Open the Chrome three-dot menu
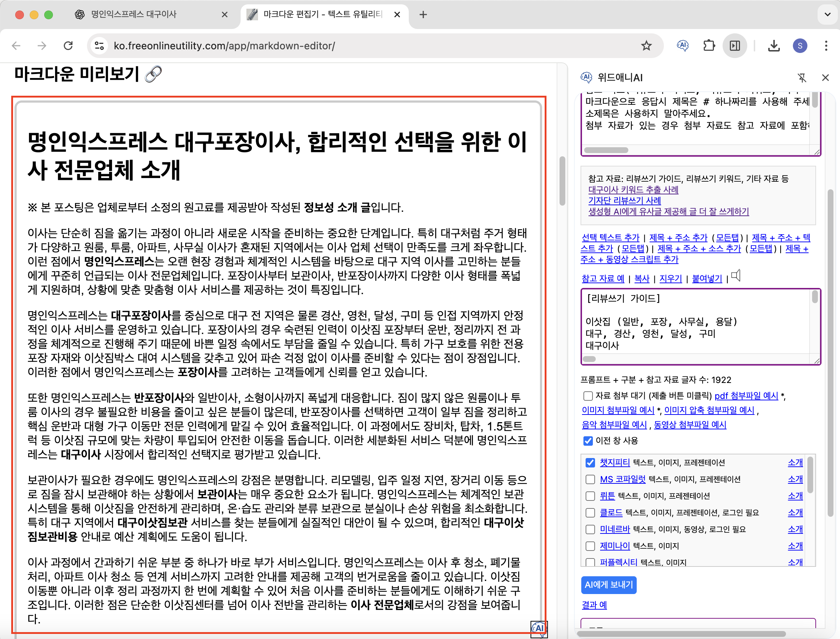 [x=826, y=46]
